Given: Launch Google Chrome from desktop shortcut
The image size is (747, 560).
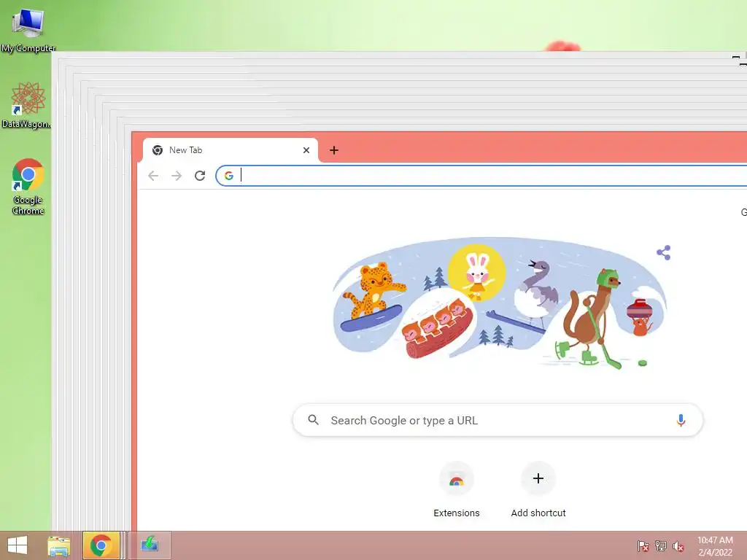Looking at the screenshot, I should pos(28,186).
